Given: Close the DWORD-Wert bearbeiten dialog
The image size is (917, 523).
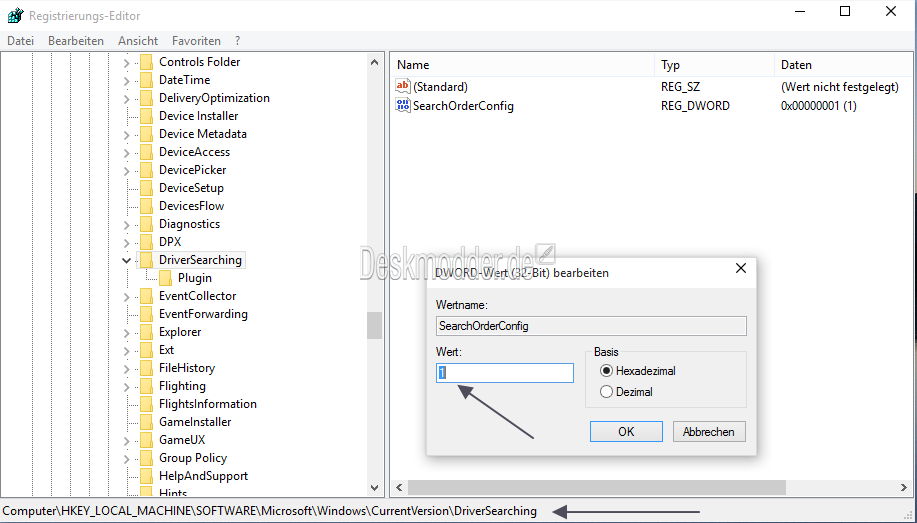Looking at the screenshot, I should click(x=741, y=268).
